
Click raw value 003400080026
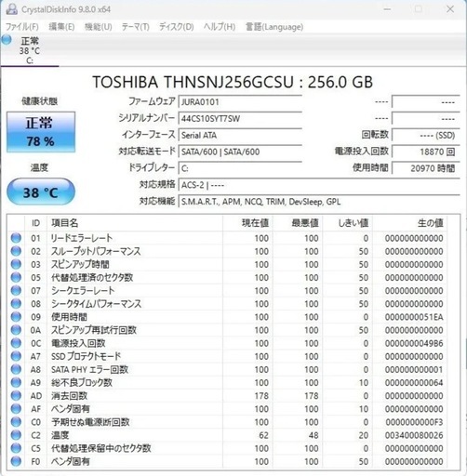(414, 435)
